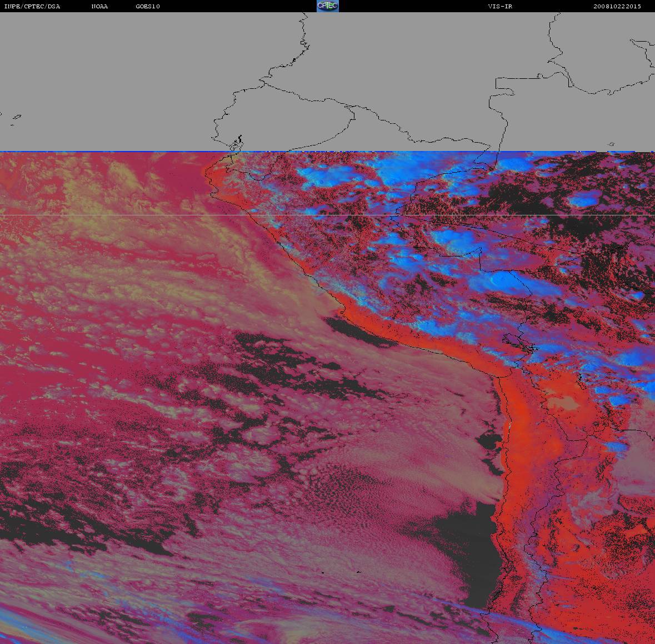Click the 200810222015 timestamp

(x=617, y=6)
